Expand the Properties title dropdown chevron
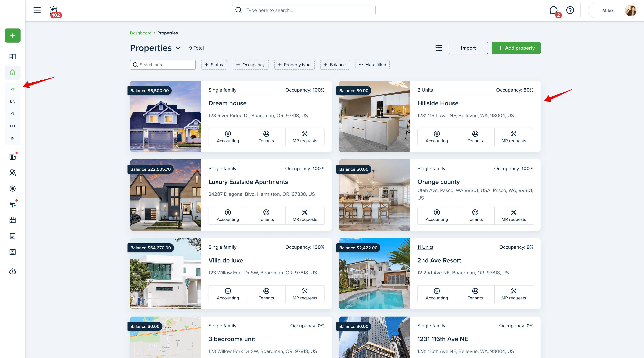Viewport: 644px width, 358px height. pos(178,48)
